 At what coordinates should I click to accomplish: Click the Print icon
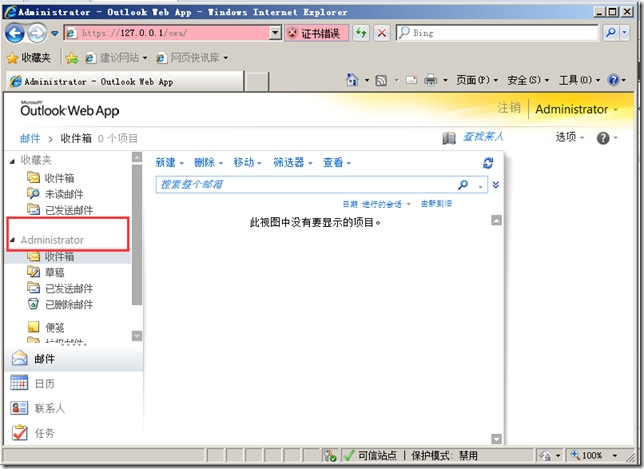pyautogui.click(x=430, y=80)
